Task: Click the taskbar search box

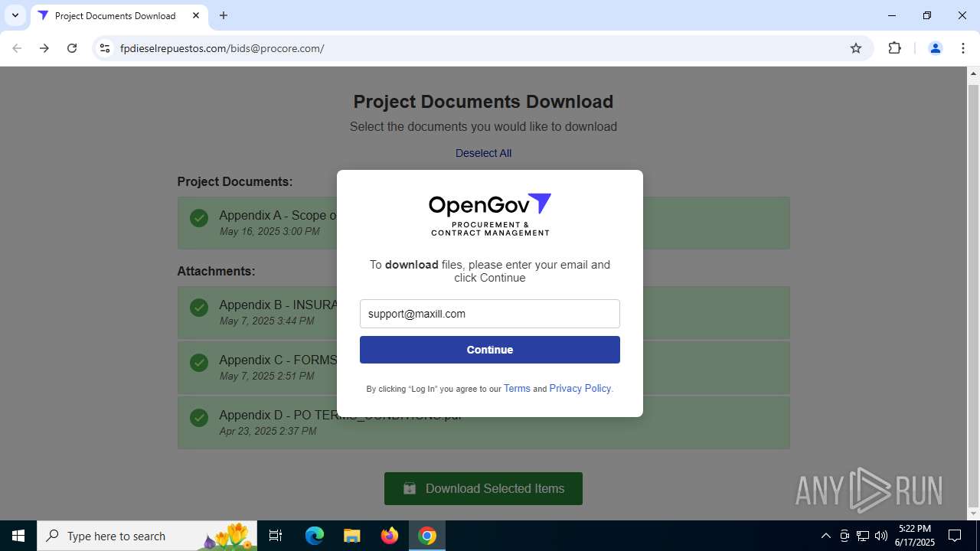Action: 147,536
